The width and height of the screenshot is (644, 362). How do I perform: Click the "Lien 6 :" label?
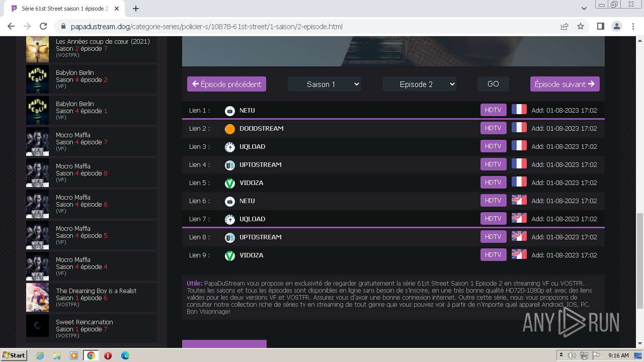click(199, 201)
